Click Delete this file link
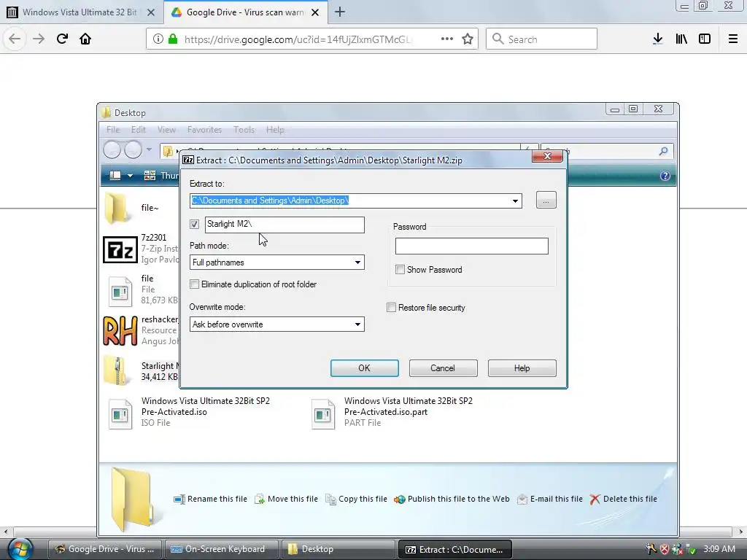The image size is (747, 560). (623, 499)
